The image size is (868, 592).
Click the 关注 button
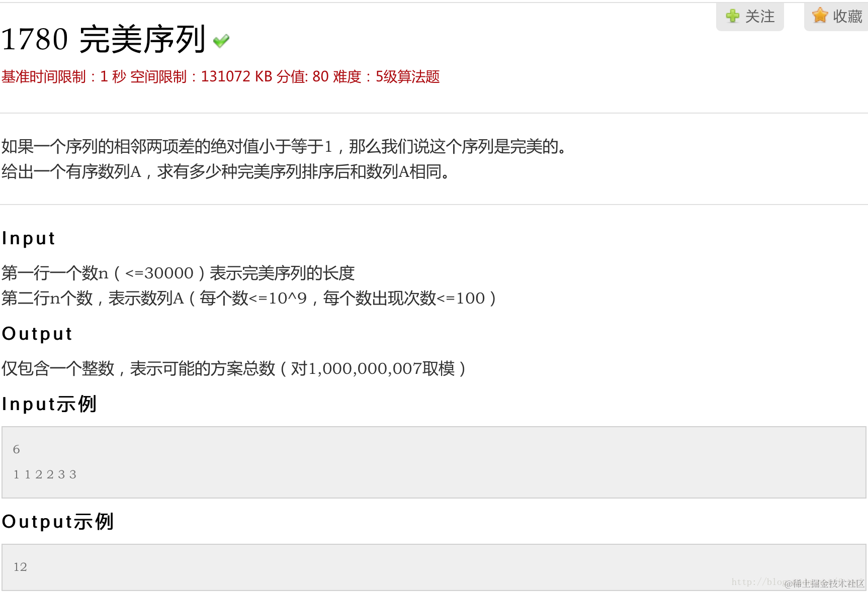click(x=750, y=17)
